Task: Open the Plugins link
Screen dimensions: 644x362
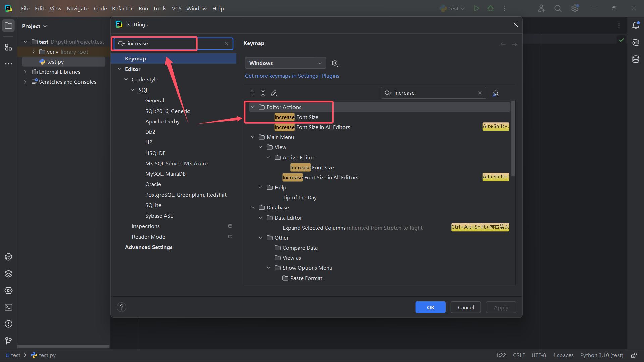Action: 330,76
